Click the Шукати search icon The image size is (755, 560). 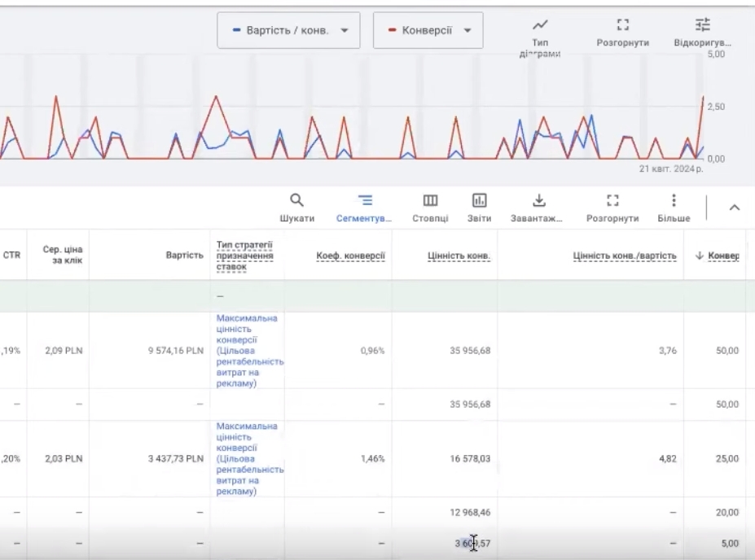296,200
